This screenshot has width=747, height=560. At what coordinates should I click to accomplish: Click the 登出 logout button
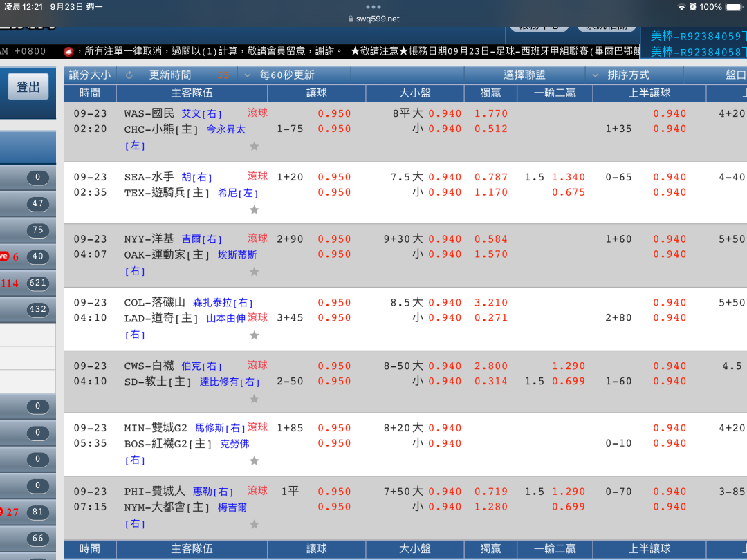(x=28, y=86)
